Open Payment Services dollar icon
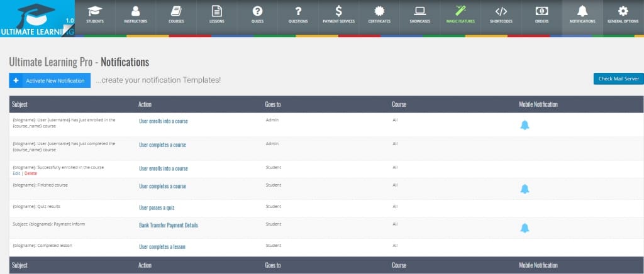Viewport: 644px width, 274px height. [338, 11]
